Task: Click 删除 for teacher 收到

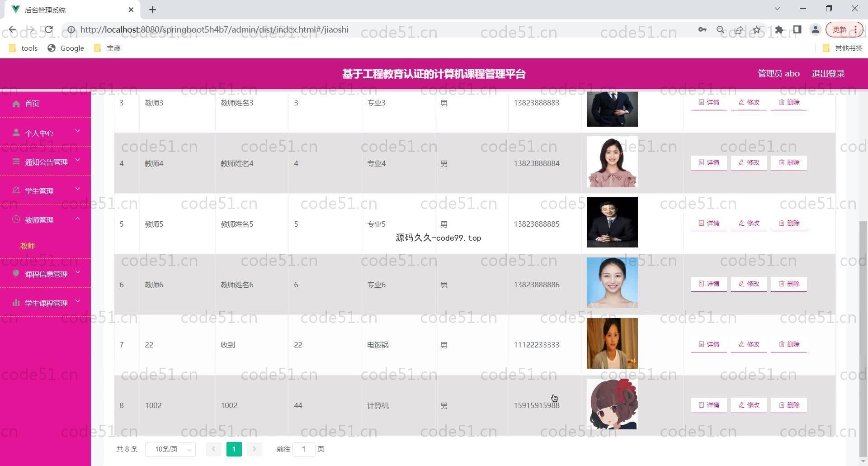Action: 789,344
